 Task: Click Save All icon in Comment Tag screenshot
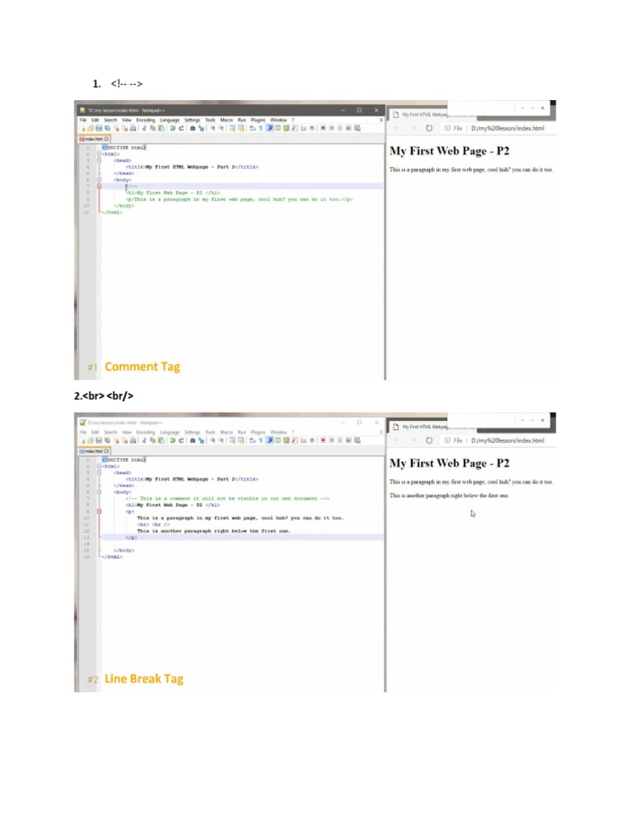tap(107, 129)
